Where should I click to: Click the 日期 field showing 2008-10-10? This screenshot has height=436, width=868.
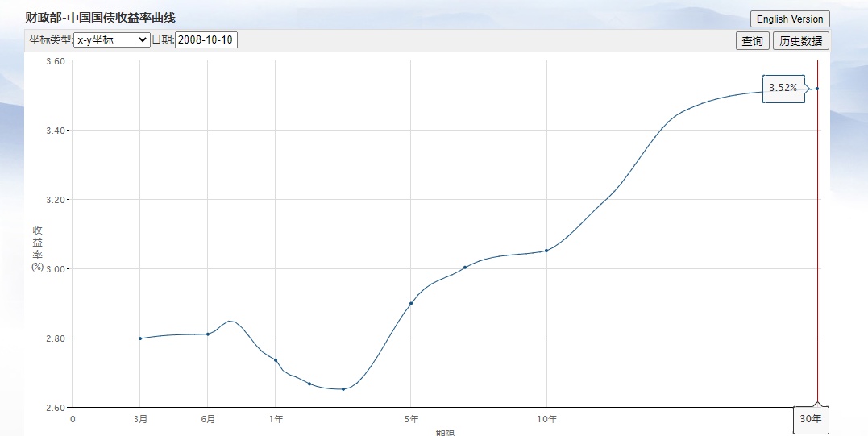pos(206,40)
